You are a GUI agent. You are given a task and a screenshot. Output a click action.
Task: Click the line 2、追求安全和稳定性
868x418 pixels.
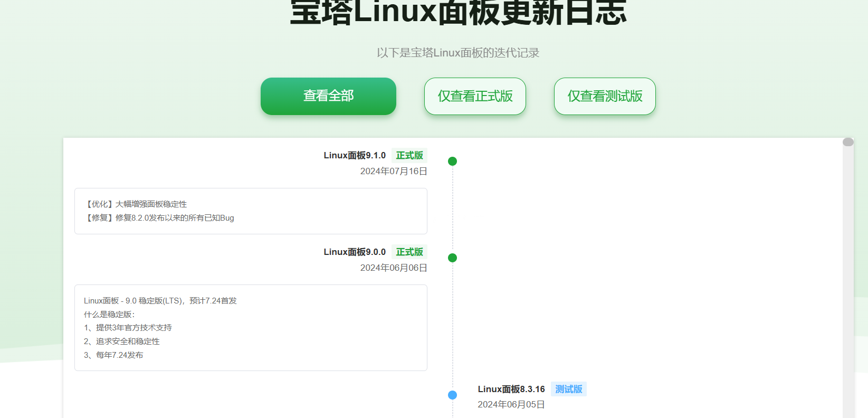click(x=122, y=341)
